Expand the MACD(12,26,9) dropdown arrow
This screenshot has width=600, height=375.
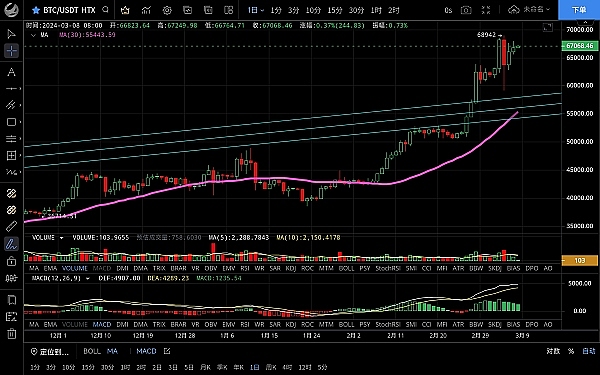coord(87,279)
